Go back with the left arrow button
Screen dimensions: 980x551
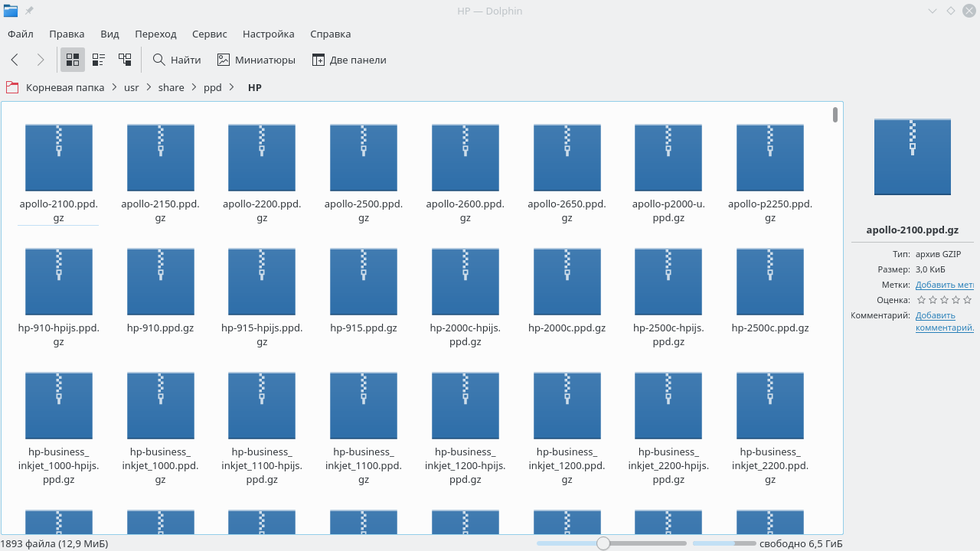pos(15,60)
